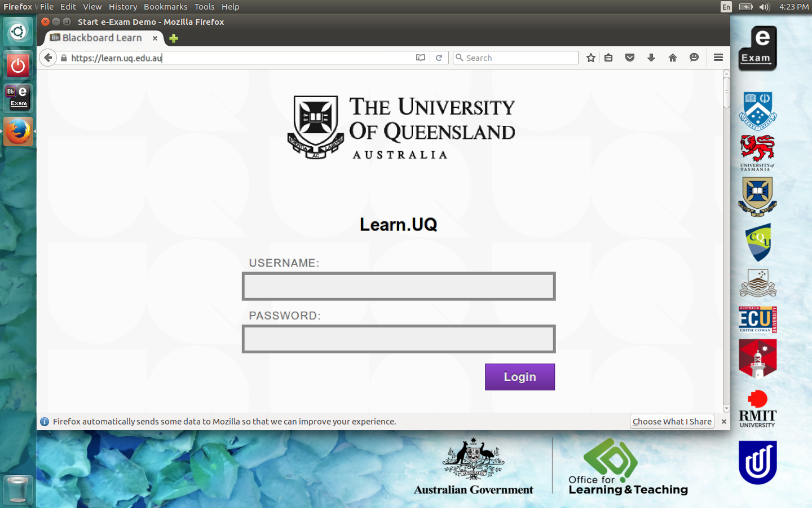Viewport: 812px width, 508px height.
Task: Open keyboard language En indicator
Action: point(726,7)
